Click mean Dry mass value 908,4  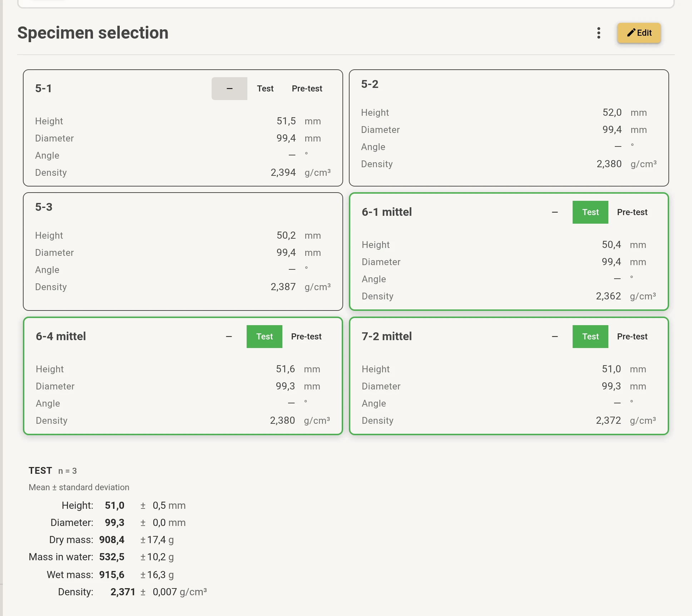coord(112,540)
